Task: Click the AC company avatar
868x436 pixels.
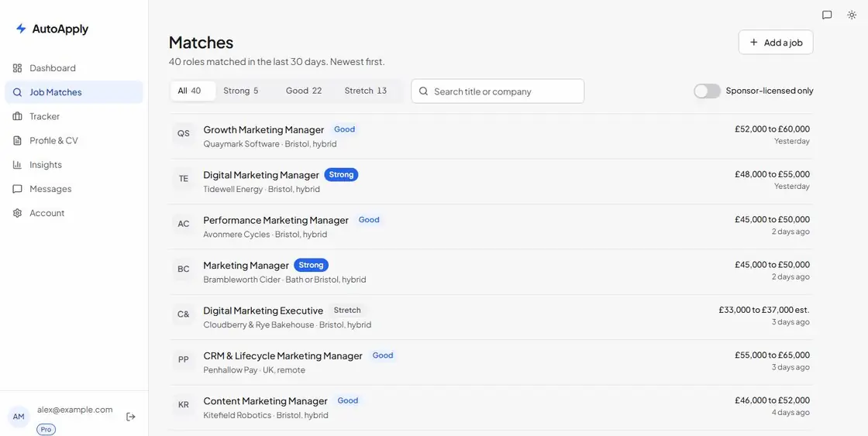Action: [183, 224]
